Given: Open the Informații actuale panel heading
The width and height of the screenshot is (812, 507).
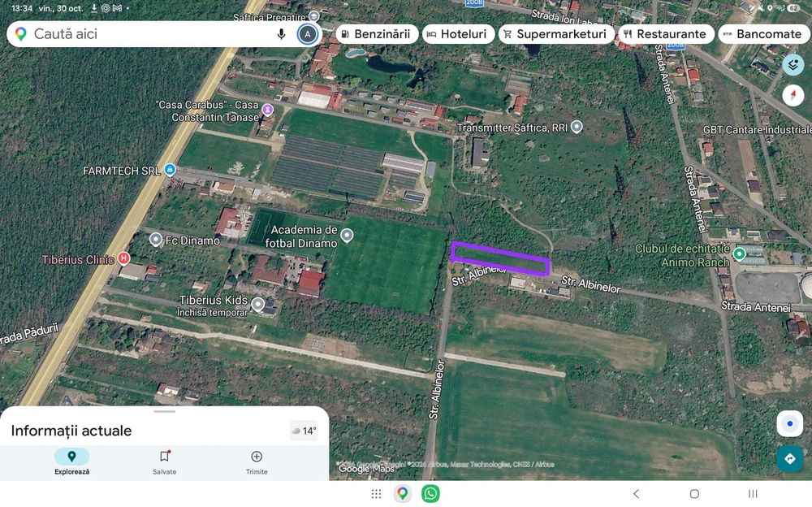Looking at the screenshot, I should (71, 431).
